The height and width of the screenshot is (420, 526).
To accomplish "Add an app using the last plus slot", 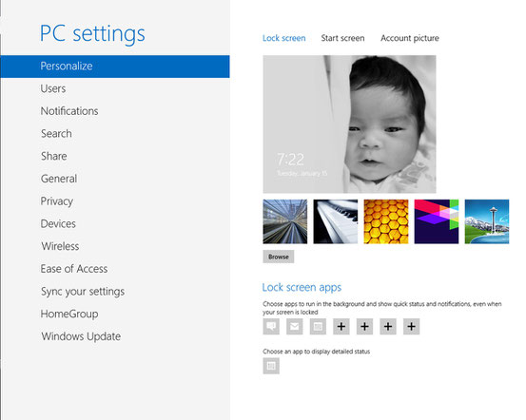I will pos(412,327).
